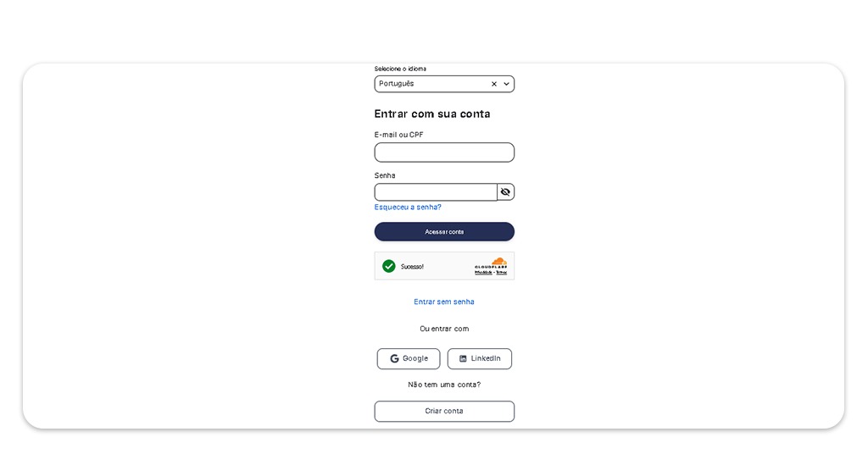The image size is (868, 454).
Task: Click the Selecione o idioma label
Action: [x=400, y=69]
